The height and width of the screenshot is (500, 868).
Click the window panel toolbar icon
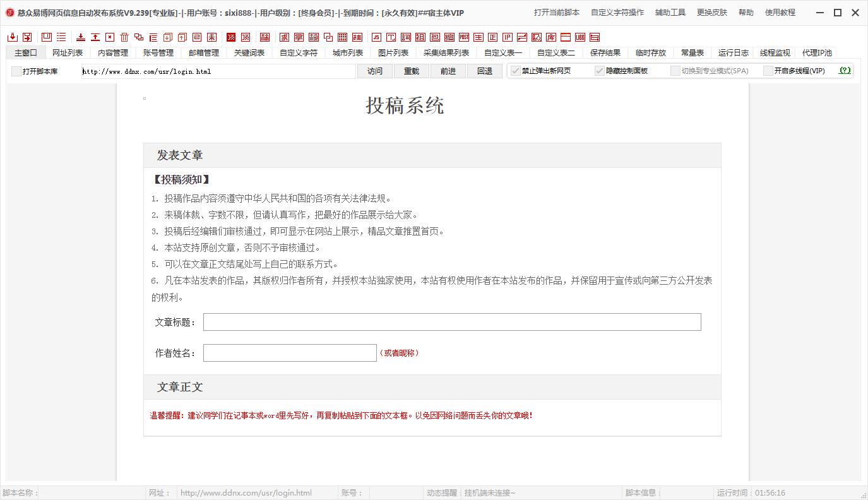click(47, 37)
